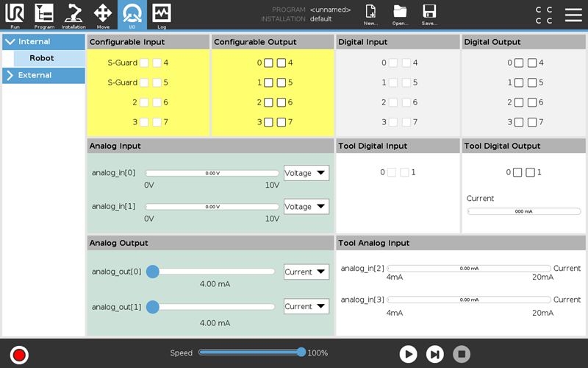Screen dimensions: 588x368
Task: Select Robot in the sidebar
Action: [x=42, y=58]
